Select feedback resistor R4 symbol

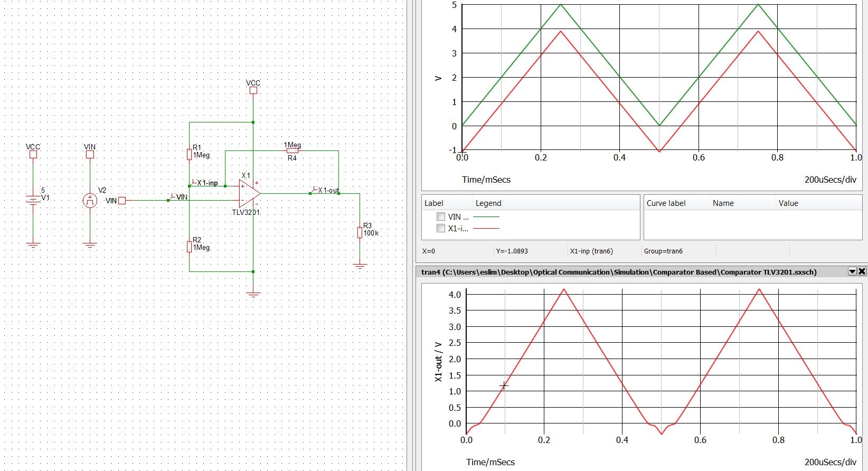pyautogui.click(x=292, y=151)
